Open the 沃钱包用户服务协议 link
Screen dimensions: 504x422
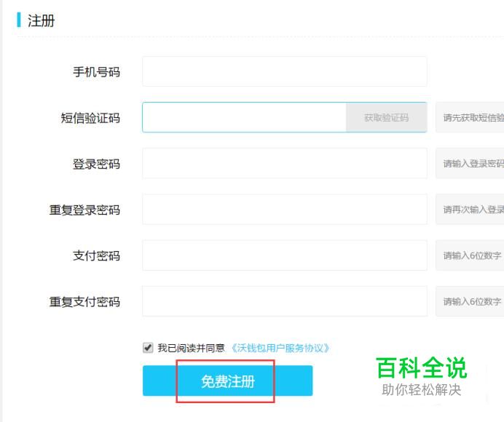[280, 348]
